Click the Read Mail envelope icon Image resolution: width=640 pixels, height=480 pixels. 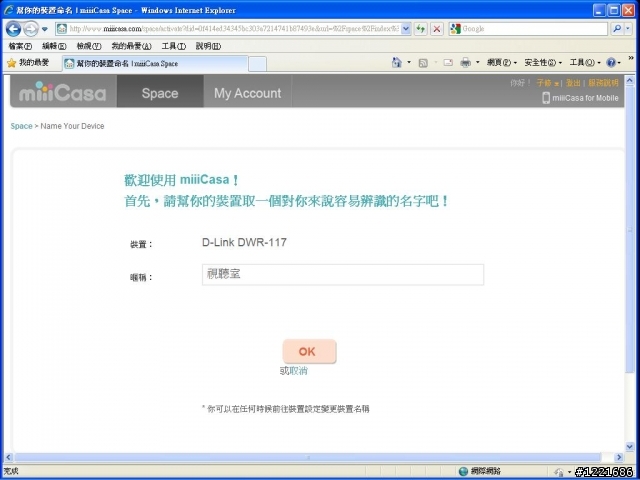point(448,63)
